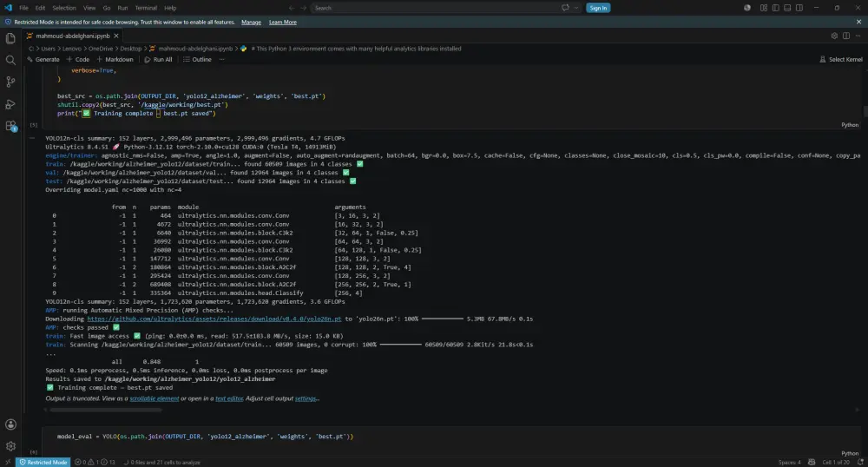
Task: Open the editor More Actions ellipsis
Action: click(858, 36)
